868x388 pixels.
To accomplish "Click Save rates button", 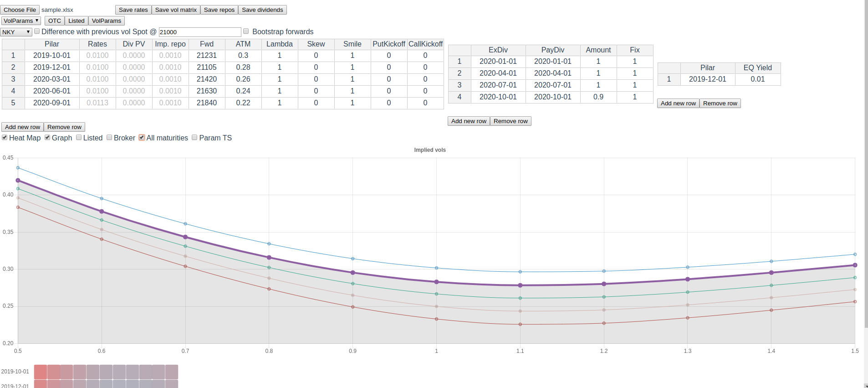I will coord(133,10).
